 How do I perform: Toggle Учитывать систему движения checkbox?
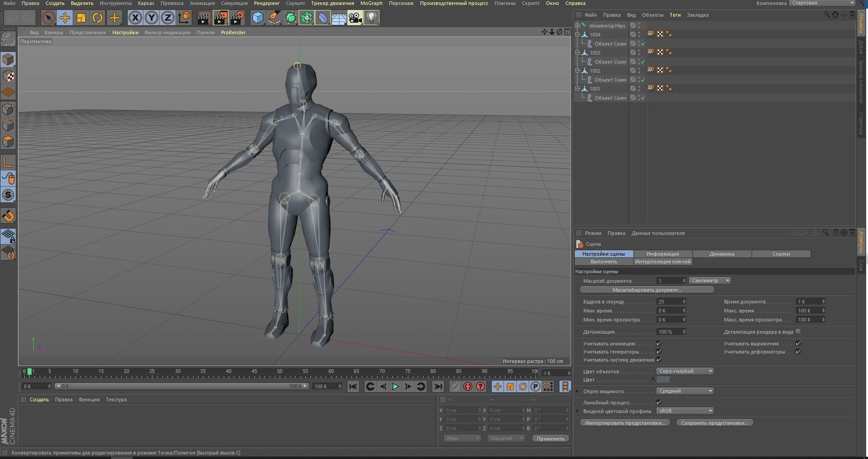point(659,360)
